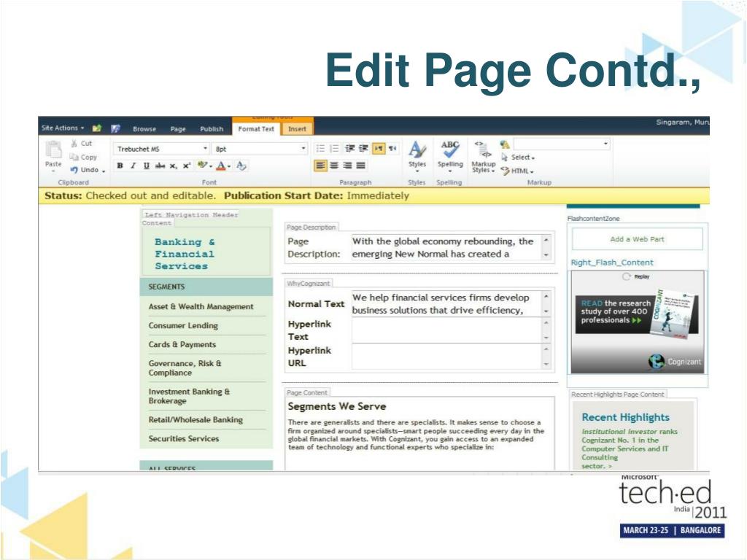Open Markup Styles menu
This screenshot has height=560, width=747.
(483, 157)
